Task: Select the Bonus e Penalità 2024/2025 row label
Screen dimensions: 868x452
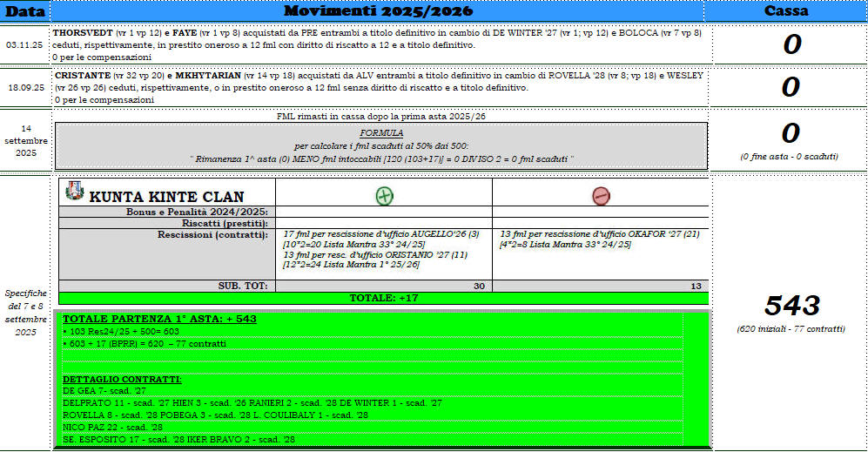Action: 196,212
